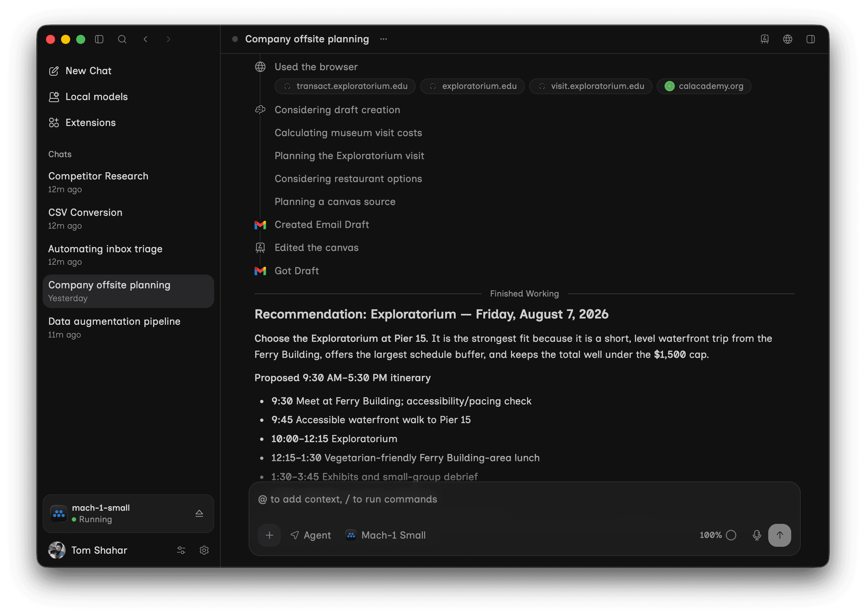Click the Gmail icon beside Got Draft

(x=260, y=271)
